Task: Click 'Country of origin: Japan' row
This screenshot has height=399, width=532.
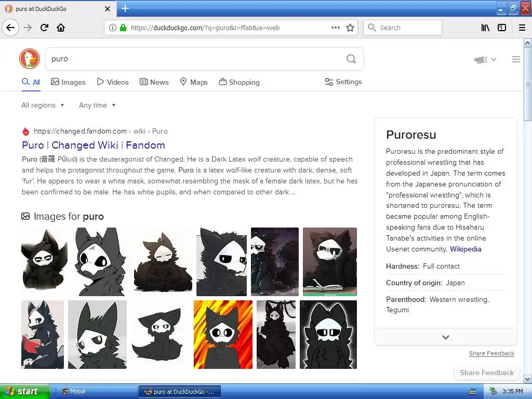Action: click(x=445, y=283)
